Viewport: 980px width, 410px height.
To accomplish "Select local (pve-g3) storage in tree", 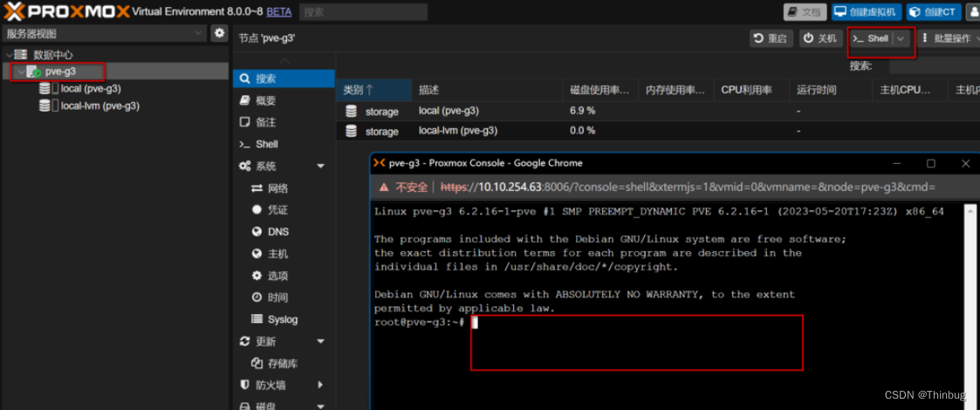I will (91, 89).
